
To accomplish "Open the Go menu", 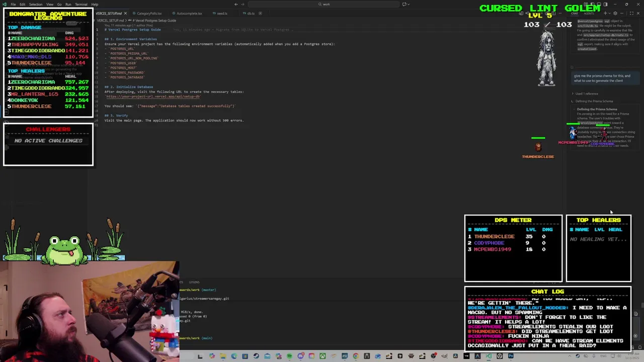I will click(59, 4).
